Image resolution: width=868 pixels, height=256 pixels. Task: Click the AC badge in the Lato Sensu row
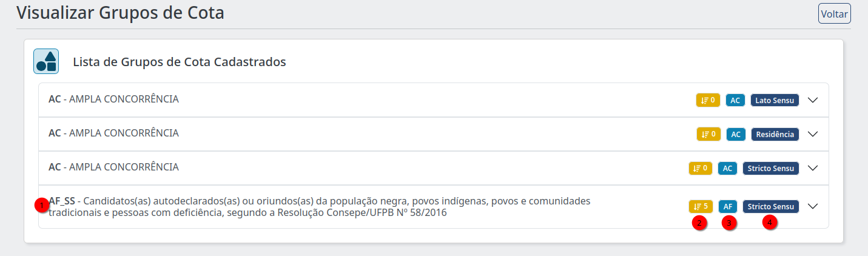click(735, 100)
